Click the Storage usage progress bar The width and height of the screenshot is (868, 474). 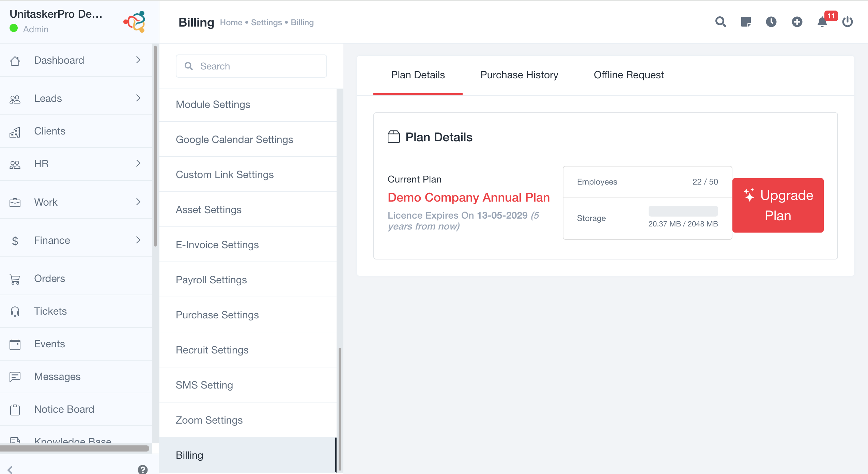point(683,211)
